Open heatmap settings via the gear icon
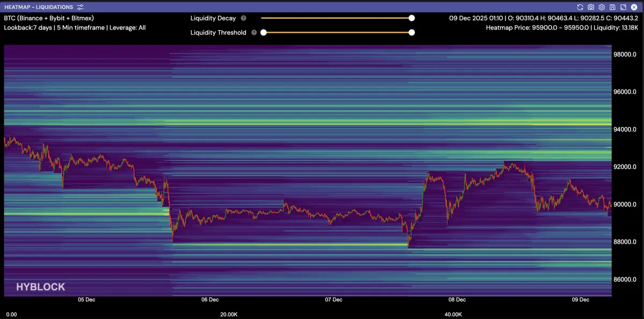Image resolution: width=644 pixels, height=319 pixels. click(x=602, y=7)
